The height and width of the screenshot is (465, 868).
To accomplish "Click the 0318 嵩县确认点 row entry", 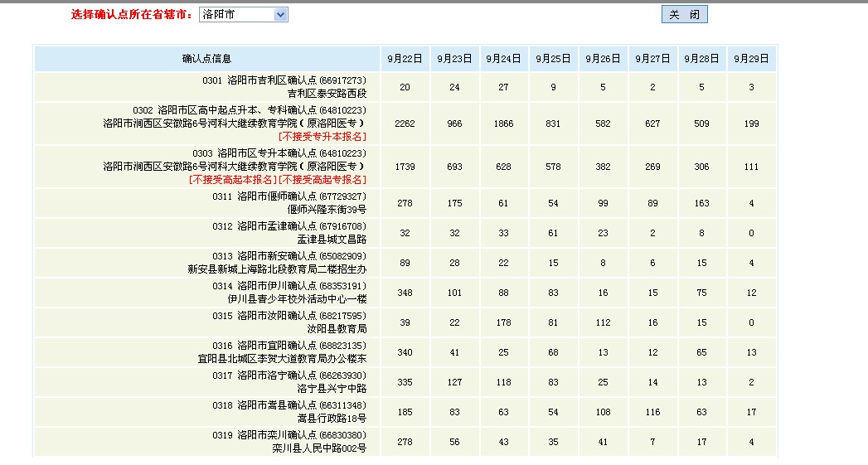I will pos(289,405).
